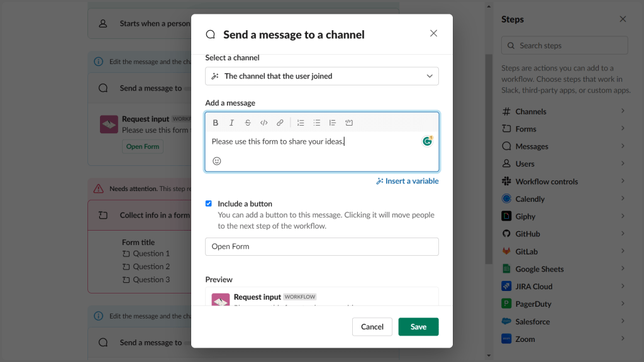
Task: Toggle bold formatting in the message editor
Action: coord(216,123)
